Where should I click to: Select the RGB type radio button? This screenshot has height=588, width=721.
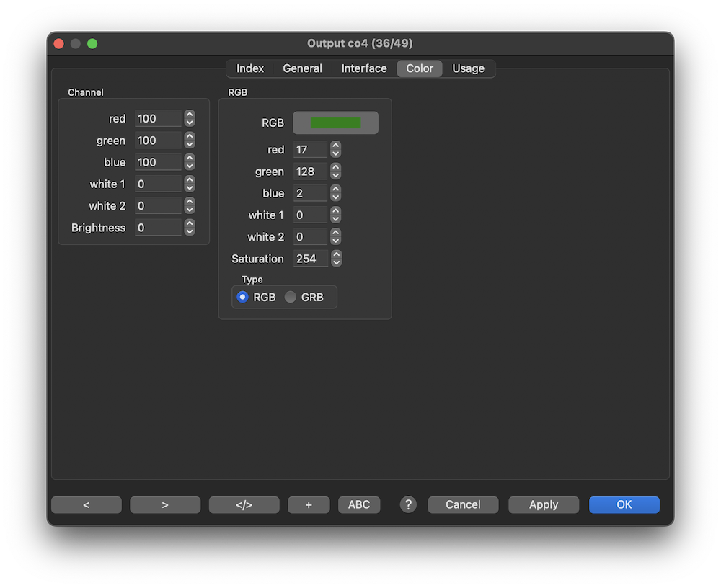[x=243, y=297]
